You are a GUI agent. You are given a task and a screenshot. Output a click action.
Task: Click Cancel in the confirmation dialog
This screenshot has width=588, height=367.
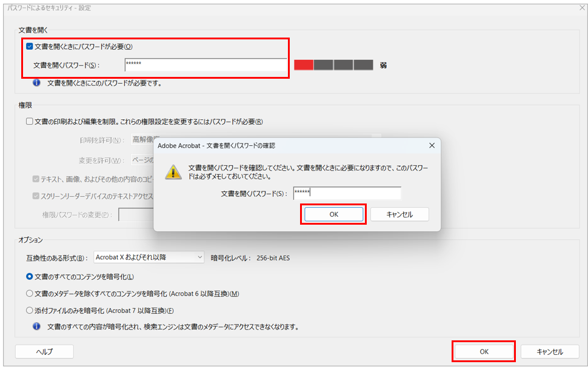[x=399, y=214]
